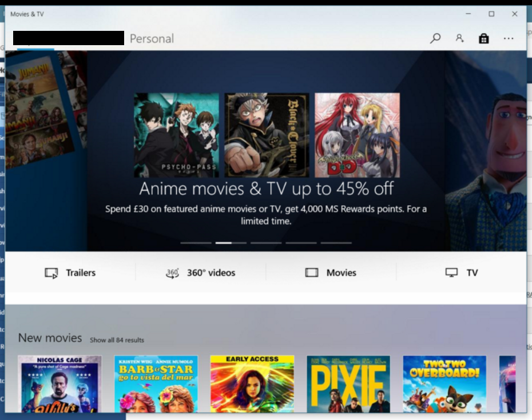532x420 pixels.
Task: Click the 360° videos rotate icon
Action: [172, 273]
